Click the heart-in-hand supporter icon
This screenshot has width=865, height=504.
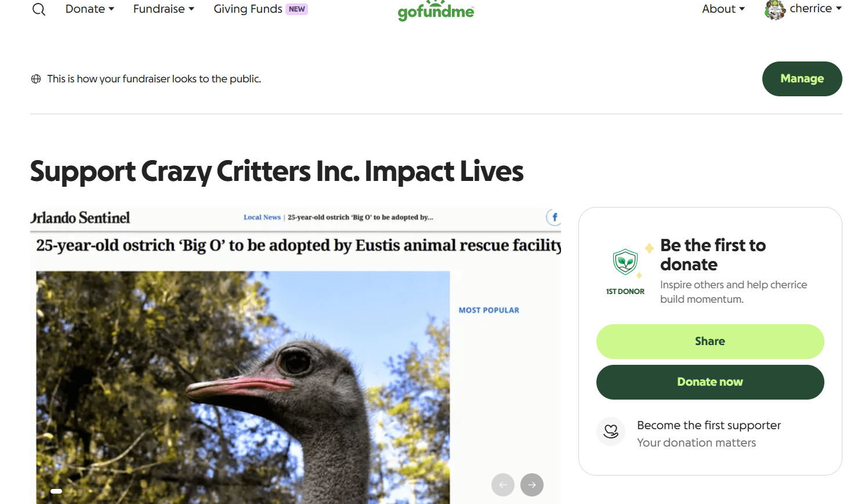pyautogui.click(x=611, y=432)
